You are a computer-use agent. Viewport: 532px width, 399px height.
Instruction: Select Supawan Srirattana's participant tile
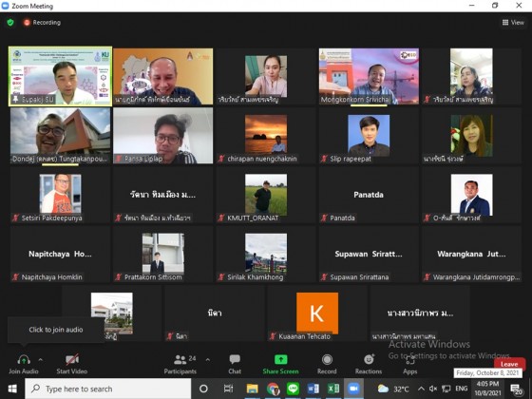click(369, 255)
